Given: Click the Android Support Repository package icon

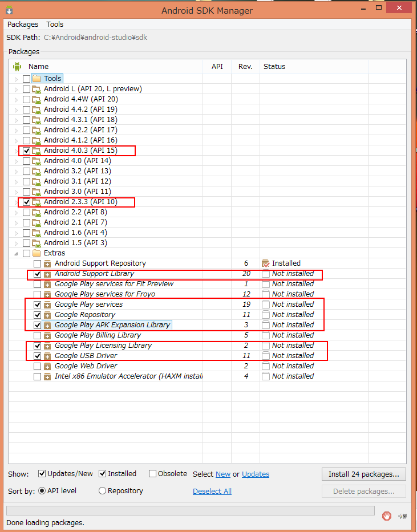Looking at the screenshot, I should [47, 263].
